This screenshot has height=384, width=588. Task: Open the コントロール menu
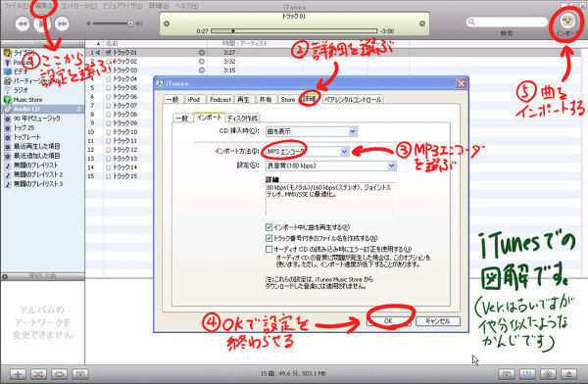tap(78, 6)
